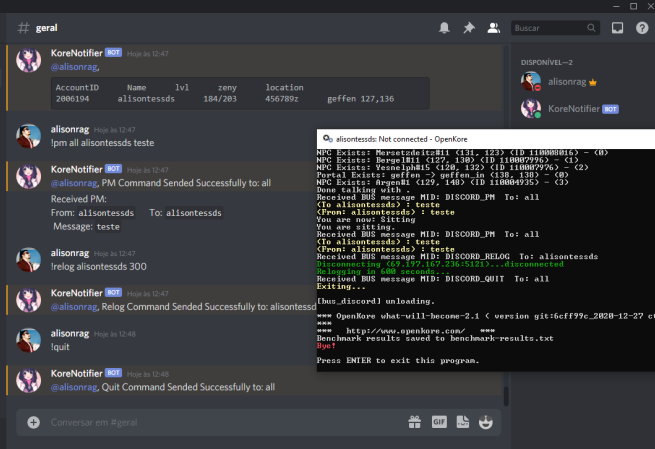
Task: Focus the 'Conversar em #geral' message box
Action: (x=226, y=422)
